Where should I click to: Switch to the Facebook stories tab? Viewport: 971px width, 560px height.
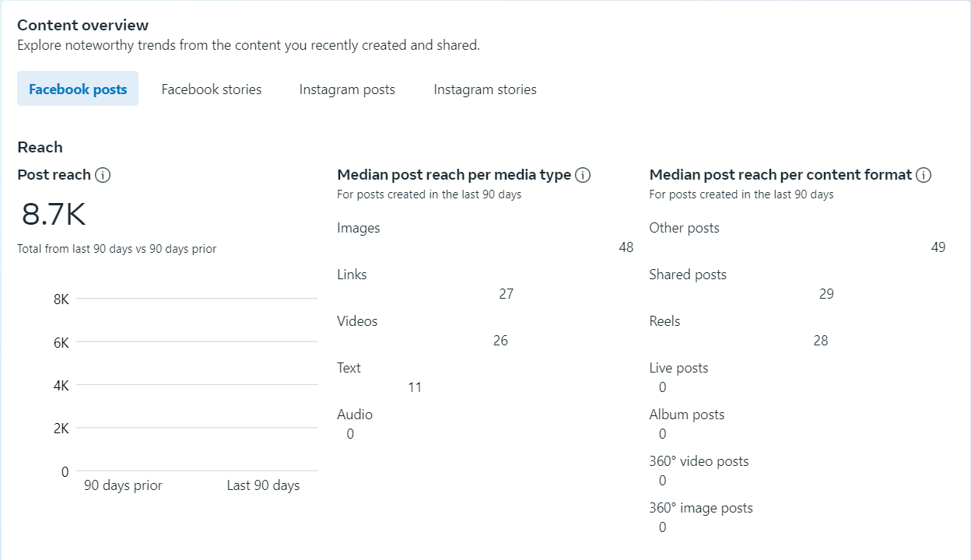click(212, 89)
